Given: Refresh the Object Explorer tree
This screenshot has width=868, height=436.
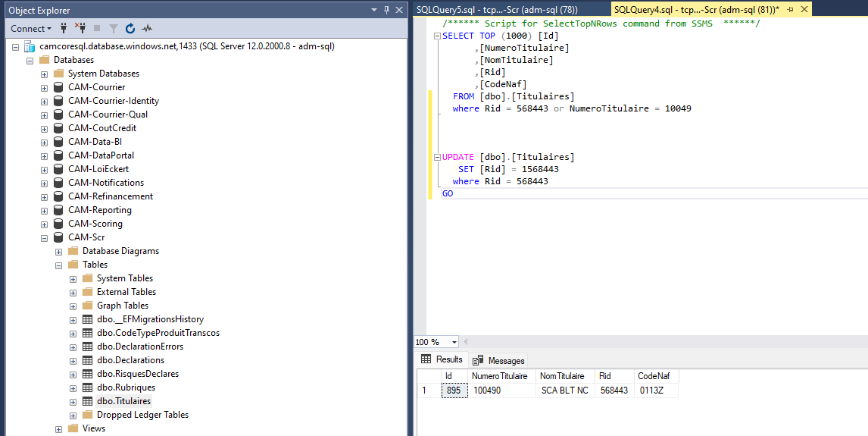Looking at the screenshot, I should 130,28.
